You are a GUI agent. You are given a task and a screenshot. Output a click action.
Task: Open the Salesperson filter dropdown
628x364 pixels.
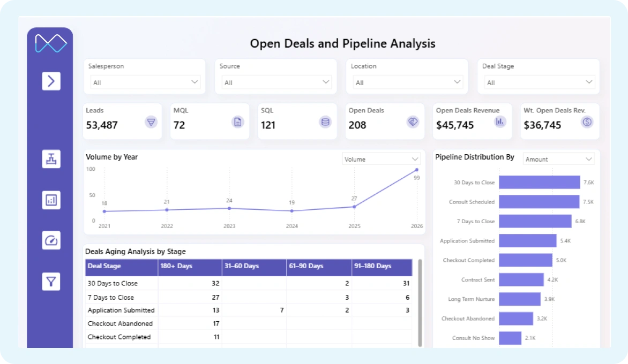[145, 82]
